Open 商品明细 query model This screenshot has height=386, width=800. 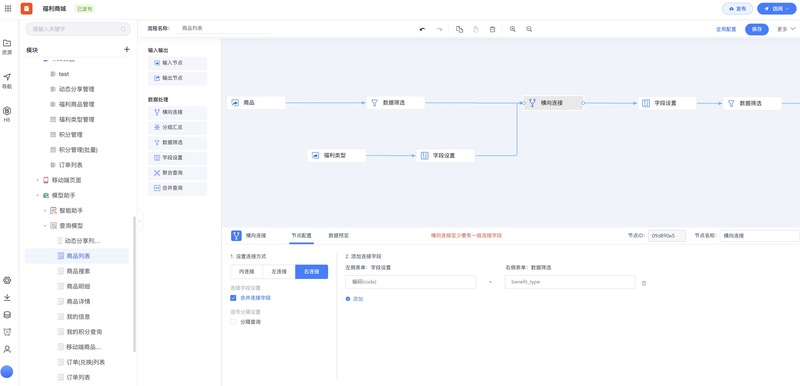pyautogui.click(x=77, y=286)
